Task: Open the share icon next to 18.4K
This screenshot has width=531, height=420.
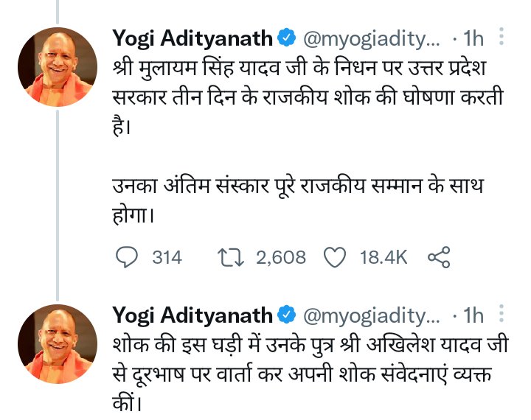Action: click(439, 256)
